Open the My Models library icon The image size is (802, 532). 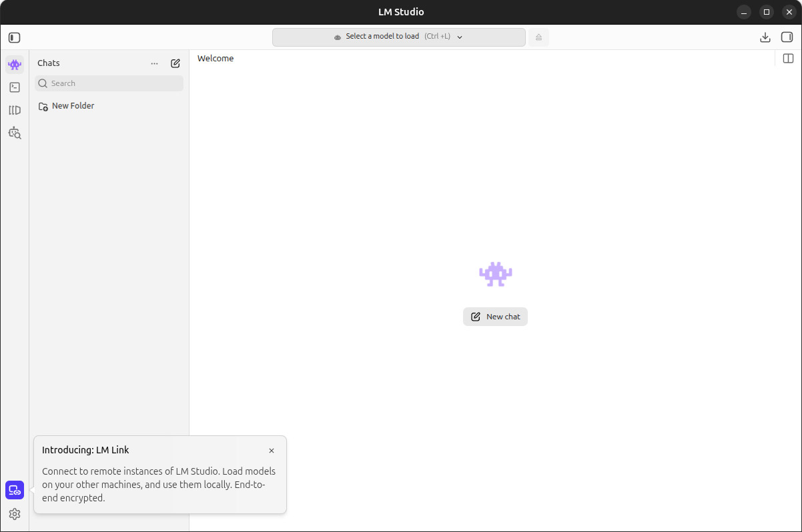[x=15, y=110]
